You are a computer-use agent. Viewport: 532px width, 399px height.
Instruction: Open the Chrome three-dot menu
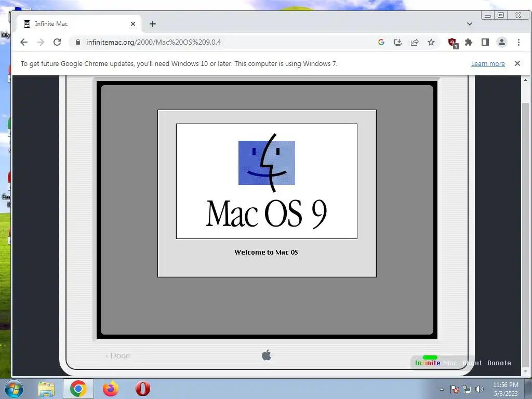[518, 42]
